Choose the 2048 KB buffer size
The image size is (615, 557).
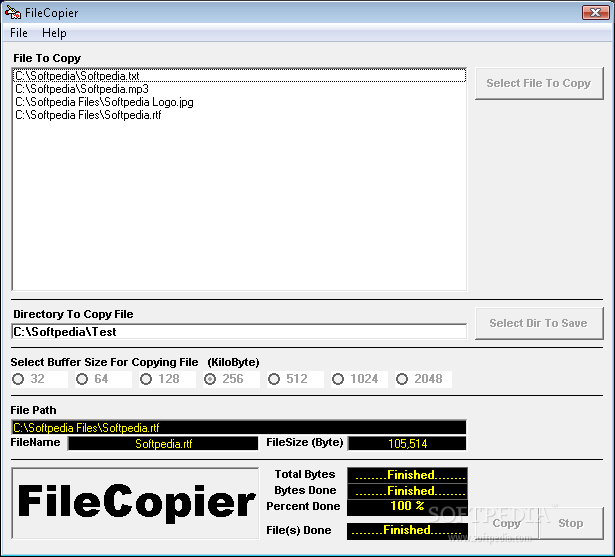tap(423, 379)
